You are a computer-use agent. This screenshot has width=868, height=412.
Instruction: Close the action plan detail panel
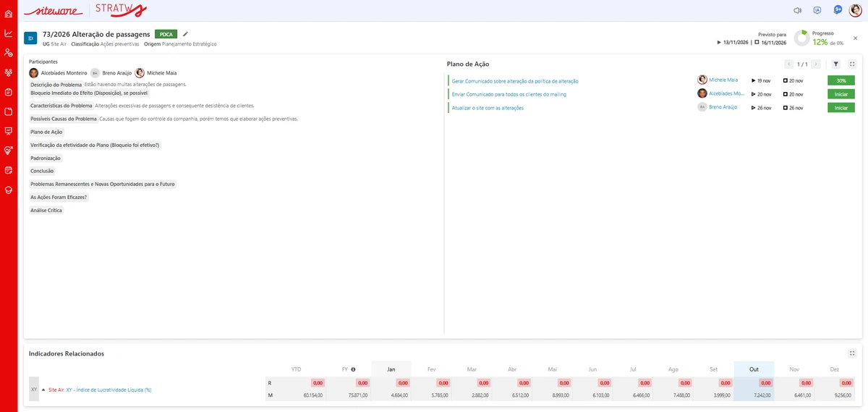click(855, 38)
